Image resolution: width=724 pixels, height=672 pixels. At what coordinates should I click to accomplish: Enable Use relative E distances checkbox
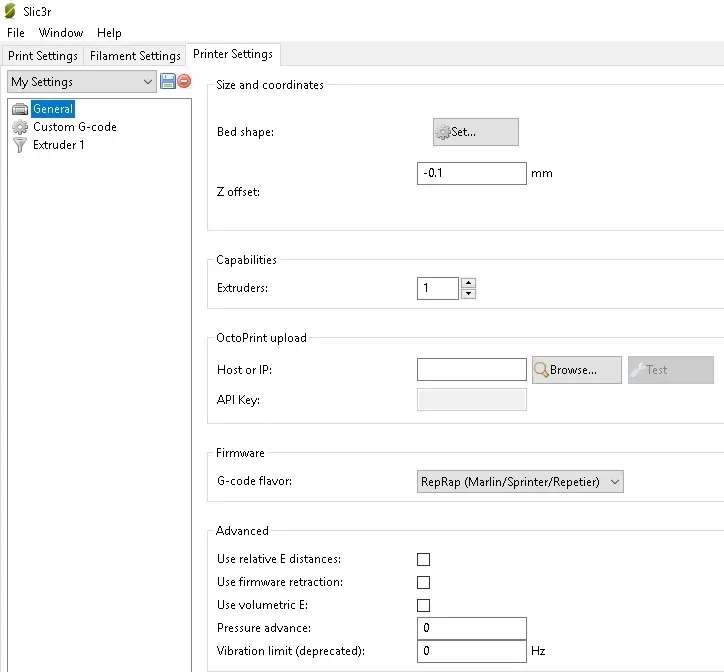click(x=423, y=559)
